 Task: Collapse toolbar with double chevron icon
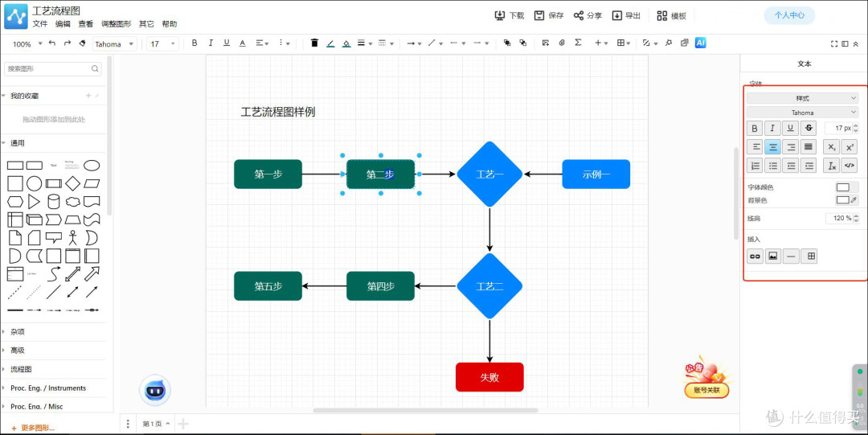coord(856,43)
